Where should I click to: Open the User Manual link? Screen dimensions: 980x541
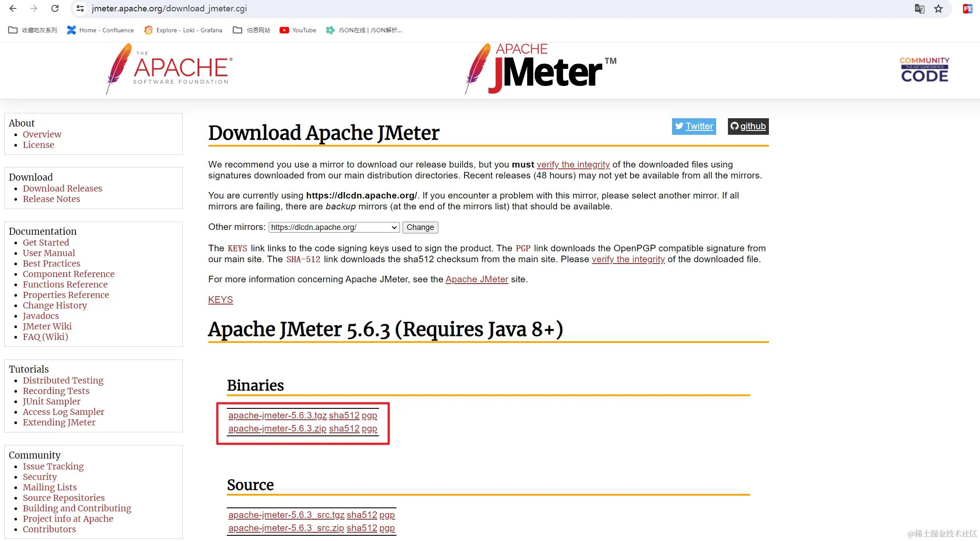coord(49,253)
